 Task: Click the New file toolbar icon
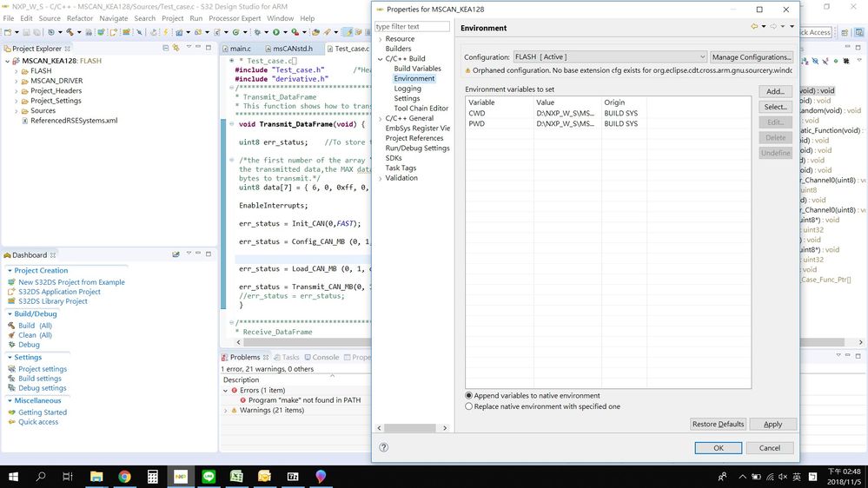tap(8, 32)
